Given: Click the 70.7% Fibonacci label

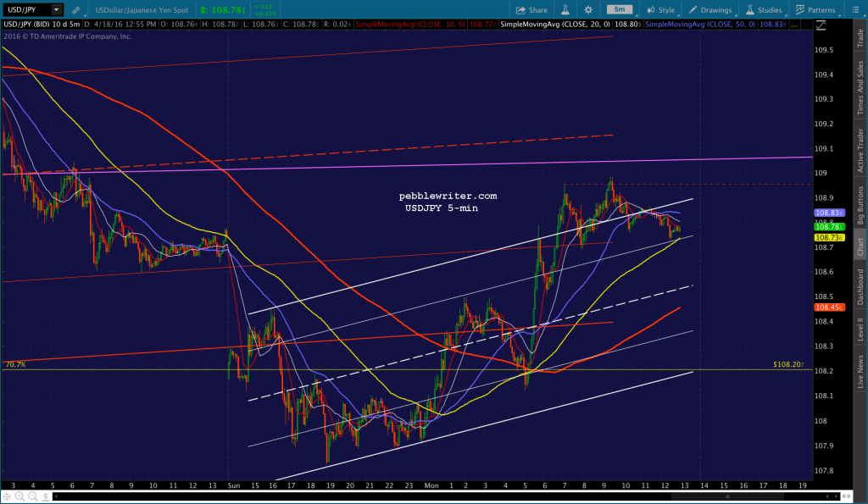Looking at the screenshot, I should click(x=15, y=364).
